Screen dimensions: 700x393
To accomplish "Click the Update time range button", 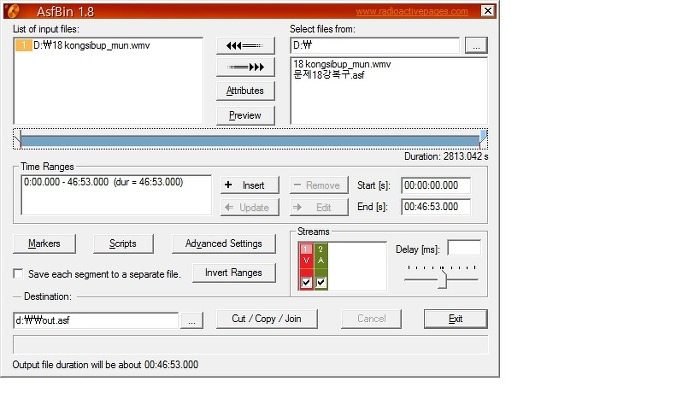I will 250,207.
